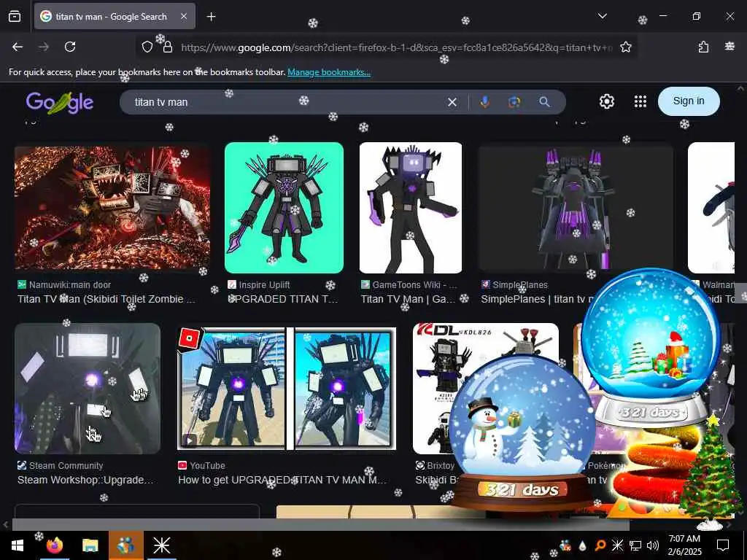Click the Steam Community source label

pyautogui.click(x=61, y=465)
